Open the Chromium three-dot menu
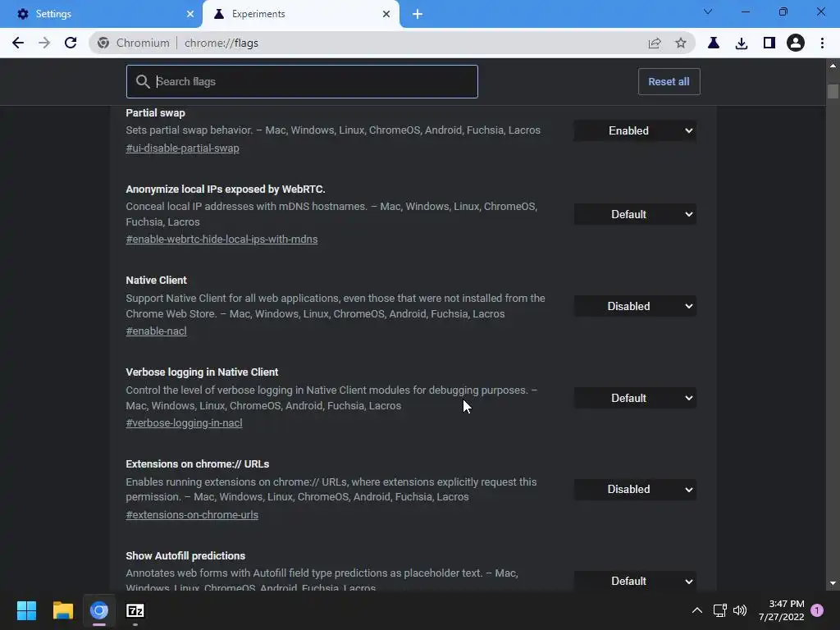This screenshot has height=630, width=840. pyautogui.click(x=822, y=43)
